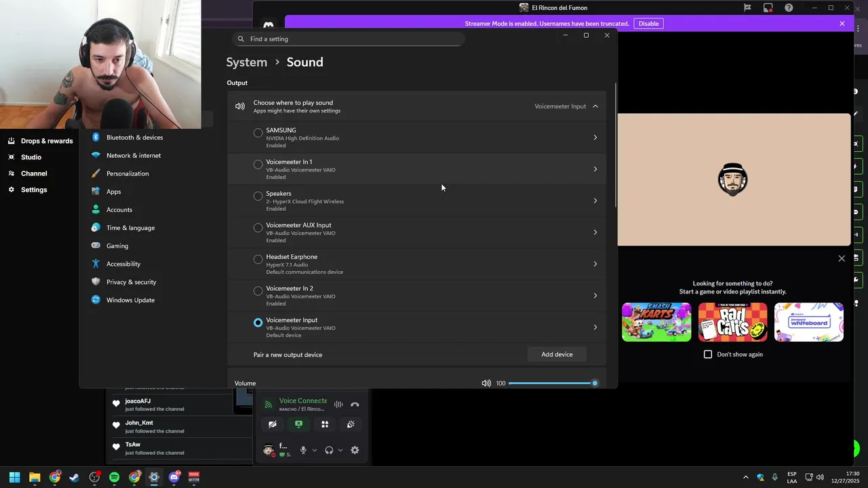The height and width of the screenshot is (488, 868).
Task: Navigate to System breadcrumb link
Action: tap(246, 62)
